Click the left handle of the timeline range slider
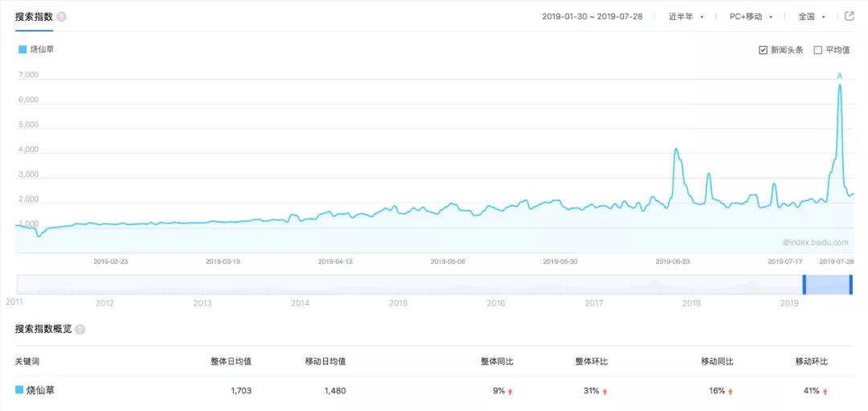This screenshot has height=411, width=868. pos(804,285)
